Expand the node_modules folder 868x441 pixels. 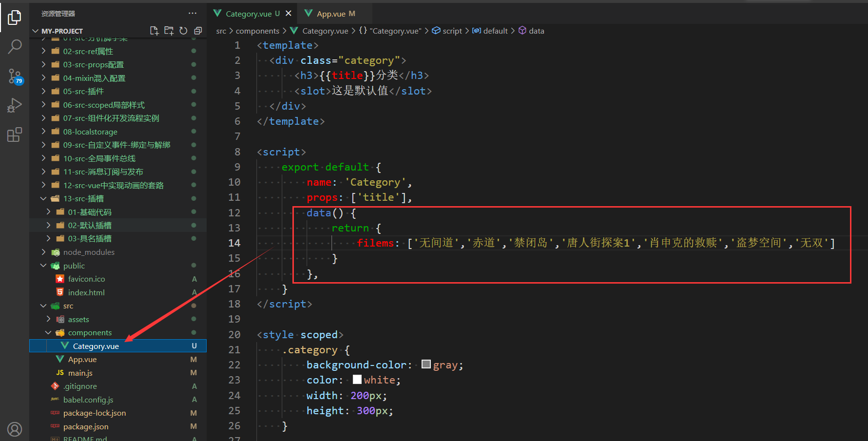(89, 252)
